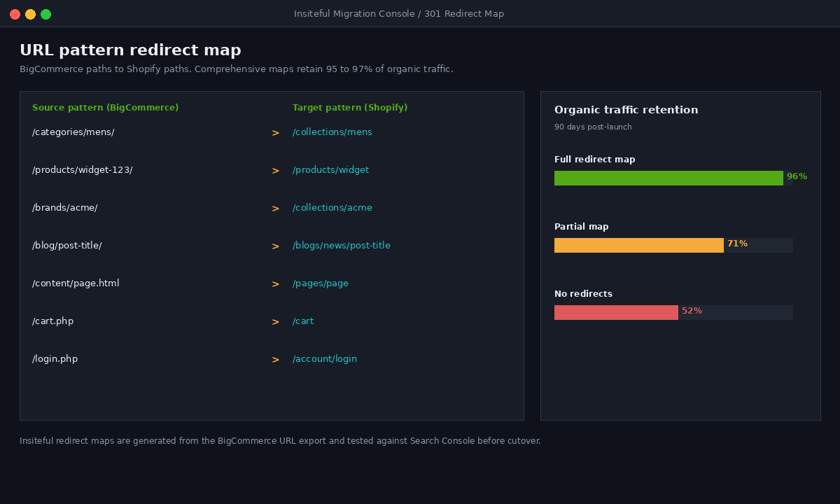Click the green Full redirect map bar
Viewport: 840px width, 504px height.
coord(668,178)
